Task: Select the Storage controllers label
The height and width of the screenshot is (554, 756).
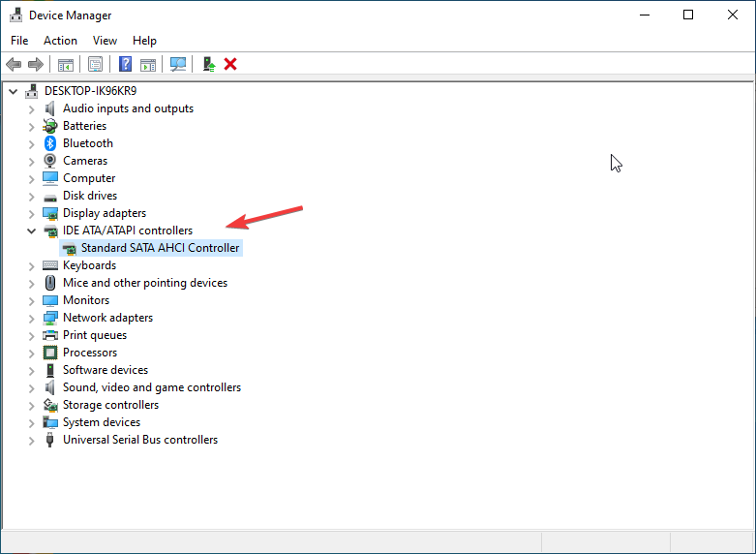Action: tap(110, 405)
